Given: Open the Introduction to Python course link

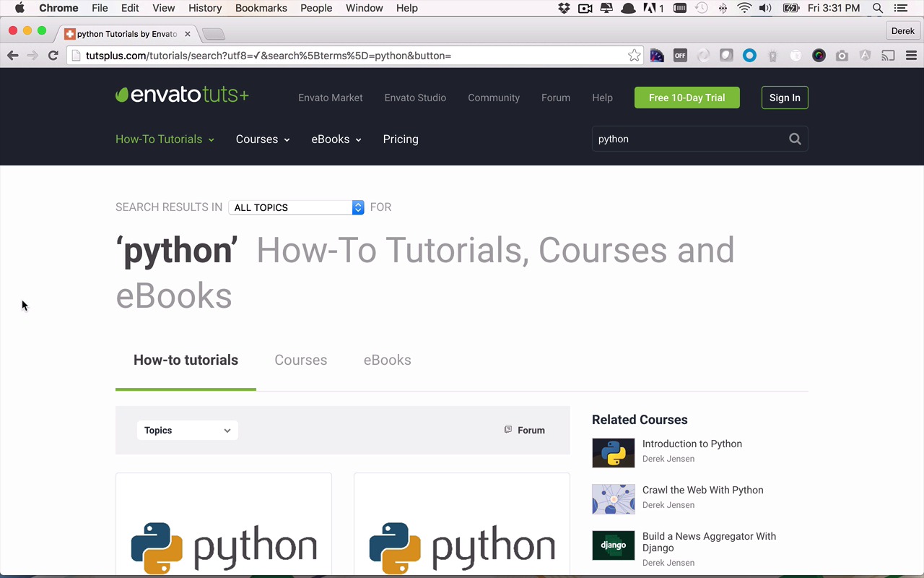Looking at the screenshot, I should [692, 444].
